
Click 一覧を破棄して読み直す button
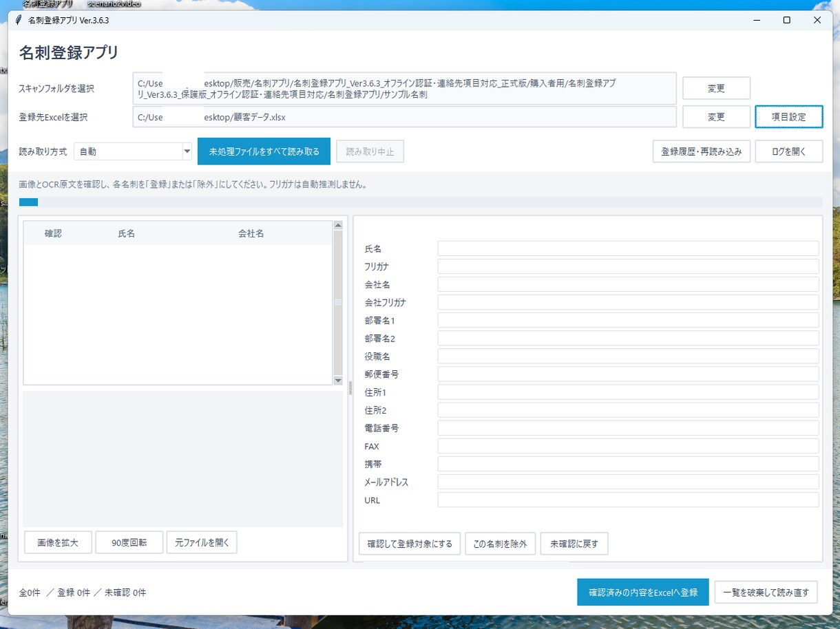click(x=766, y=592)
